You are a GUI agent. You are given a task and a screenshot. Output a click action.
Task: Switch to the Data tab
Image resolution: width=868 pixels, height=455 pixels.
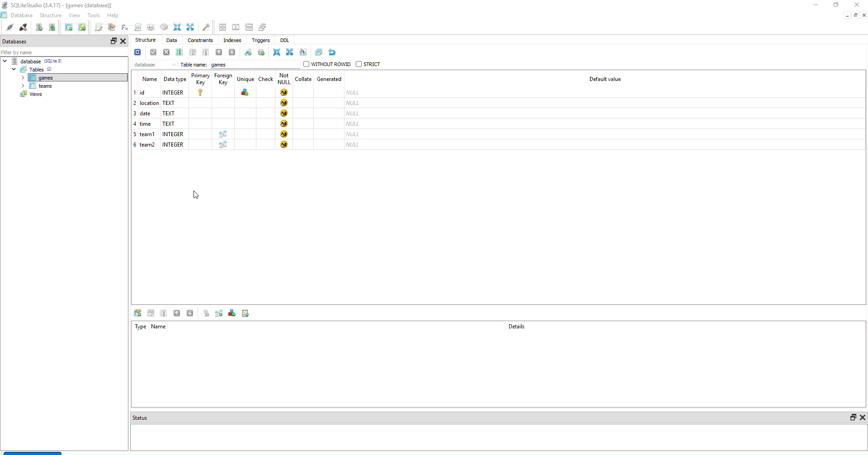tap(171, 40)
